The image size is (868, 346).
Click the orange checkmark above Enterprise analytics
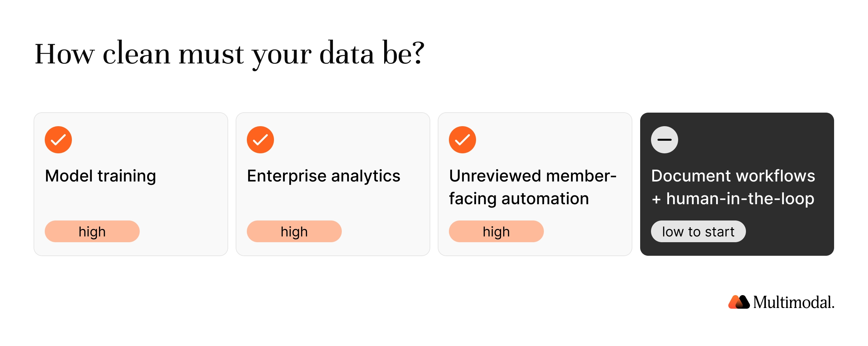tap(260, 140)
